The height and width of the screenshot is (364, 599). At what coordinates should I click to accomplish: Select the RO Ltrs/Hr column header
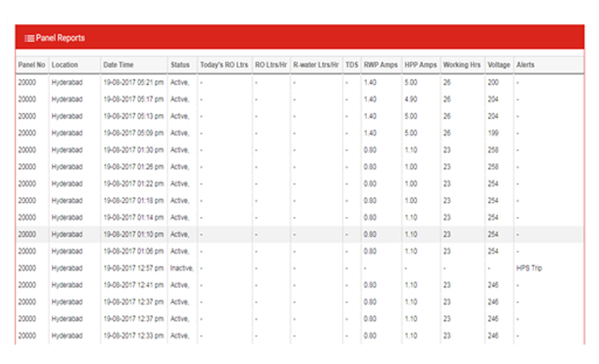[270, 65]
